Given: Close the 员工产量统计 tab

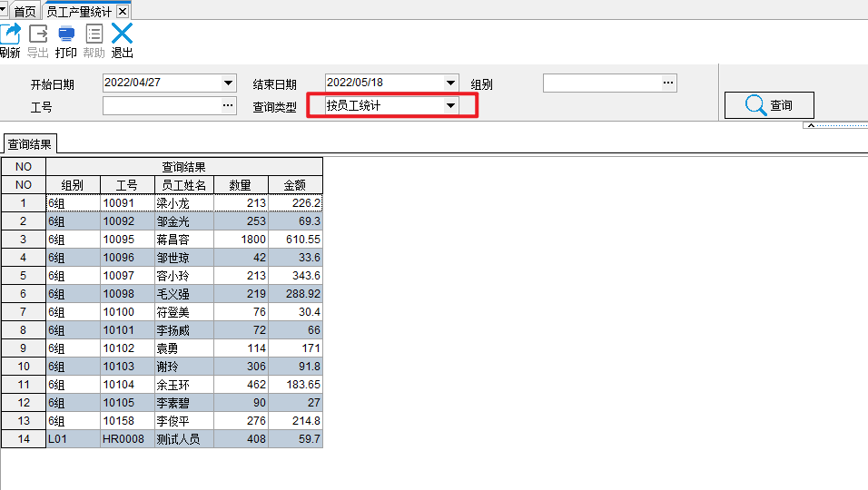Looking at the screenshot, I should click(123, 11).
